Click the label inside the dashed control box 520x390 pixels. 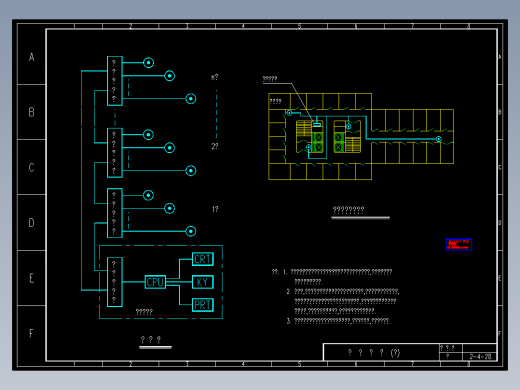click(144, 312)
